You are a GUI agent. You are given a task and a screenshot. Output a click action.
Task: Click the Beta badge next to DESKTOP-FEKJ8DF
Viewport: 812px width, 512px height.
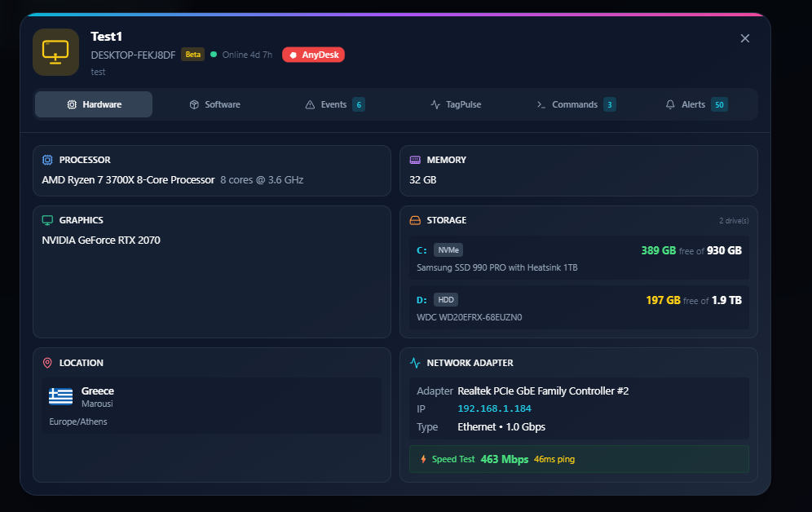coord(192,55)
